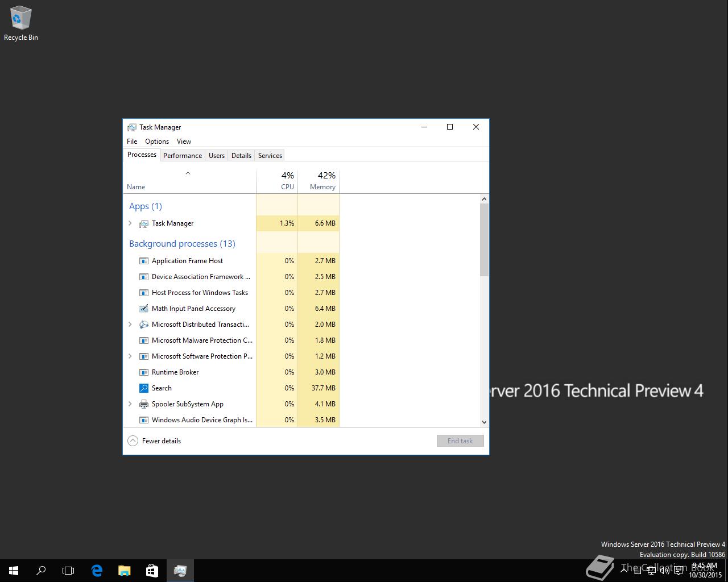Select the Processes tab

tap(142, 155)
